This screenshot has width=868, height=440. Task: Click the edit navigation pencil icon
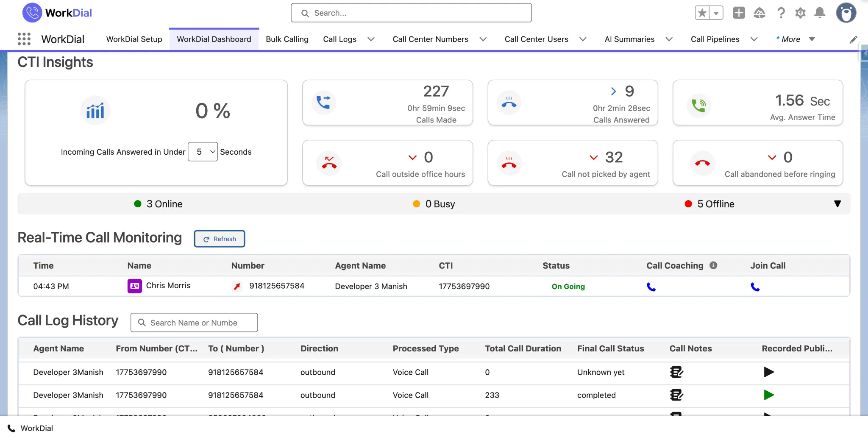pos(854,39)
